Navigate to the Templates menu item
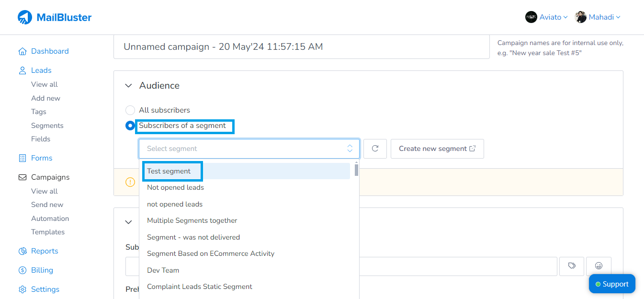 point(48,231)
